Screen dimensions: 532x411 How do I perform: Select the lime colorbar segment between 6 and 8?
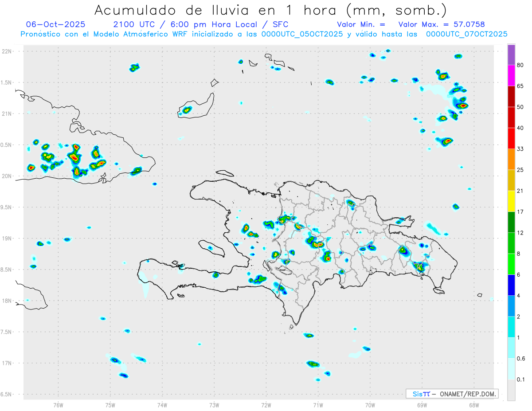pos(512,263)
